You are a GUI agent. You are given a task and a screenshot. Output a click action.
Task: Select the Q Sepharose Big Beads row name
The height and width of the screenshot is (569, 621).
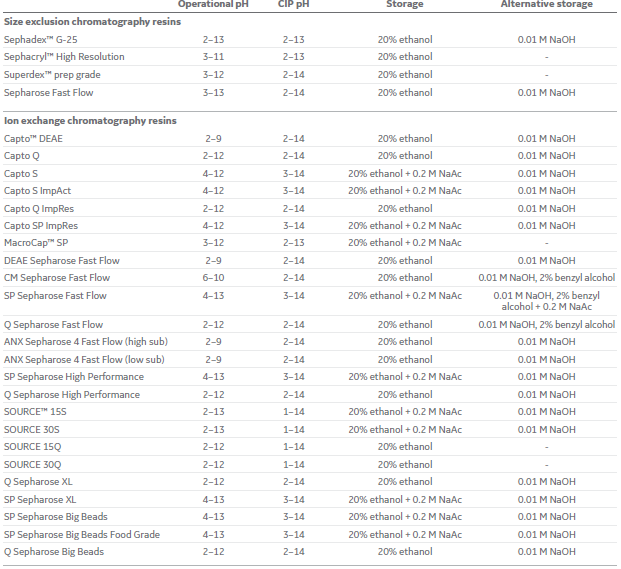click(x=54, y=552)
